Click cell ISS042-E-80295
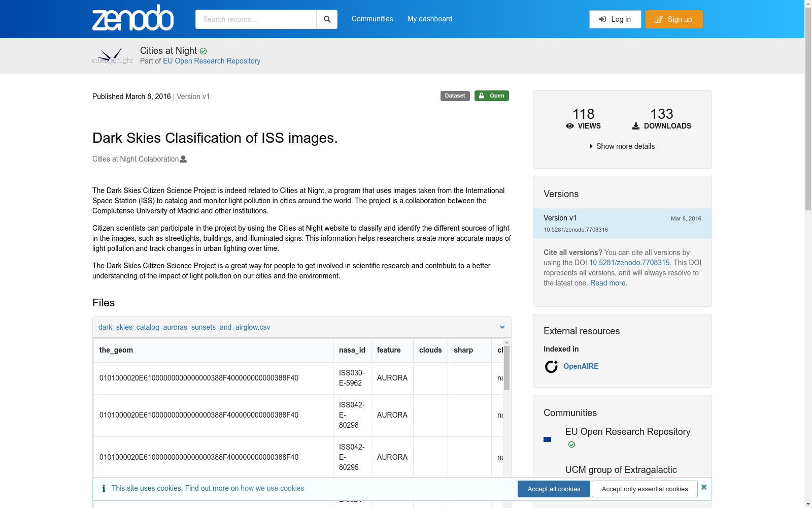The image size is (812, 508). (x=352, y=457)
